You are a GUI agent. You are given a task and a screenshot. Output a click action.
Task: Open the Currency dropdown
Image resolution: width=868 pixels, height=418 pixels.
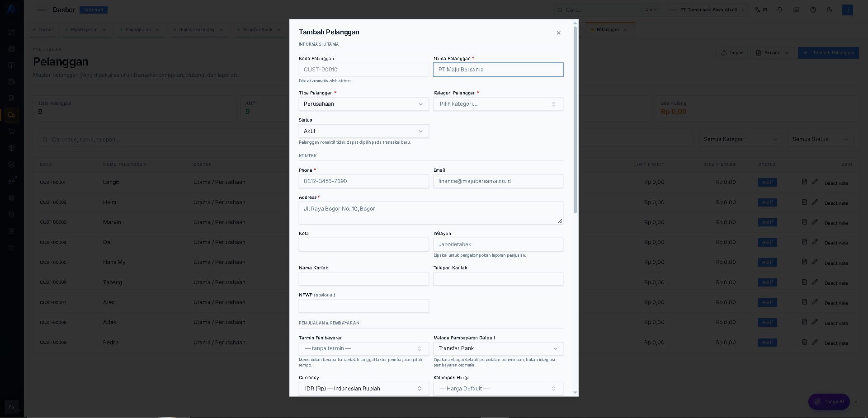tap(363, 389)
